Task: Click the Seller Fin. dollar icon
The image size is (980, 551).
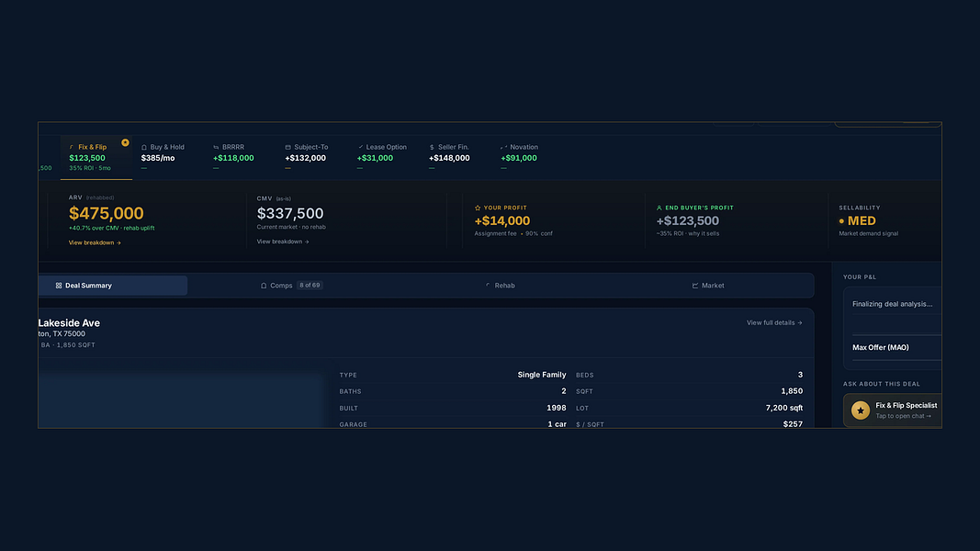Action: 432,148
